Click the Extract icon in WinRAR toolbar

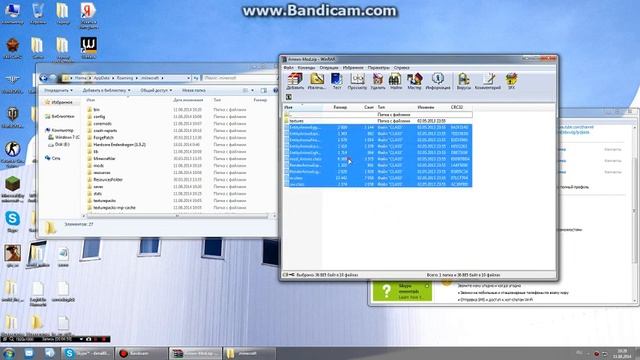316,81
